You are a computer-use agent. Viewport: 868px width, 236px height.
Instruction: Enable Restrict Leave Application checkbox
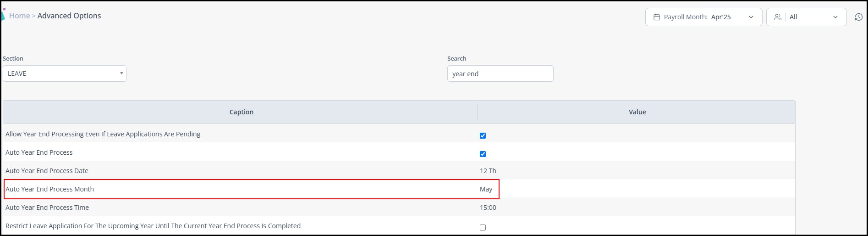tap(483, 227)
